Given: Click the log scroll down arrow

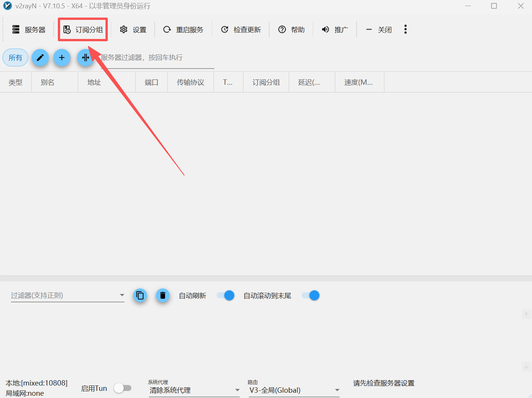Looking at the screenshot, I should point(526,367).
